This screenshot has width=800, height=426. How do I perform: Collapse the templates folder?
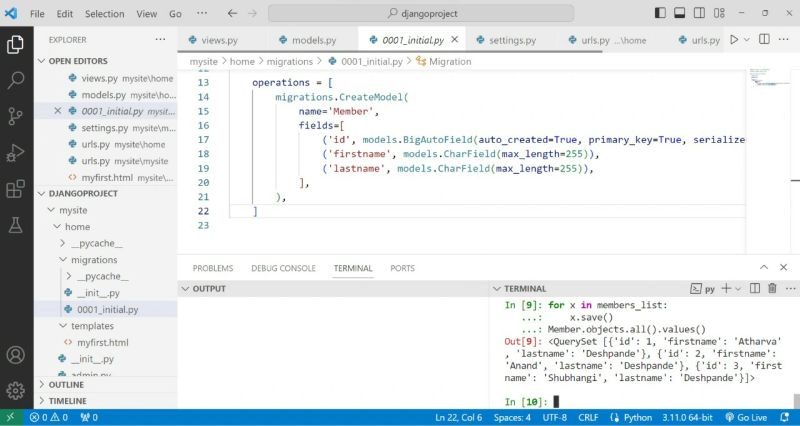tap(63, 326)
